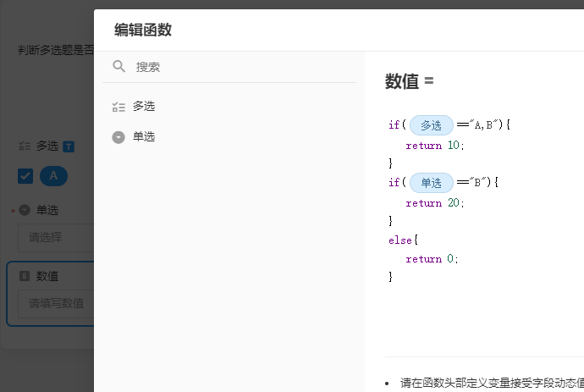Click the 多选 tag in the first if condition

(432, 125)
